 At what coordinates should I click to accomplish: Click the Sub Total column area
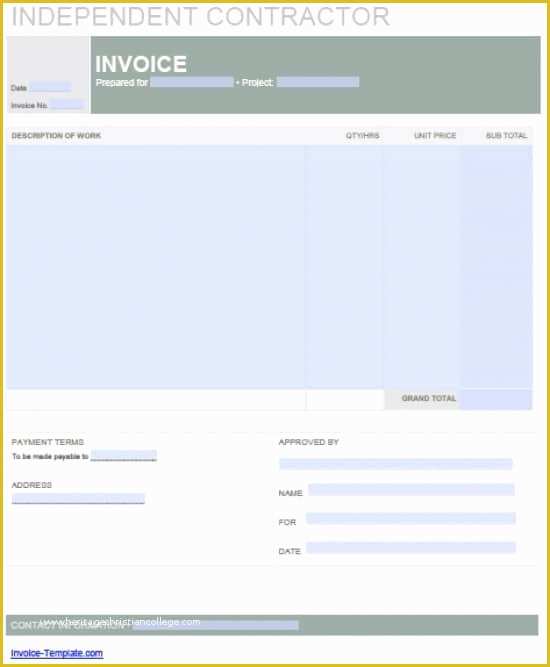[497, 267]
